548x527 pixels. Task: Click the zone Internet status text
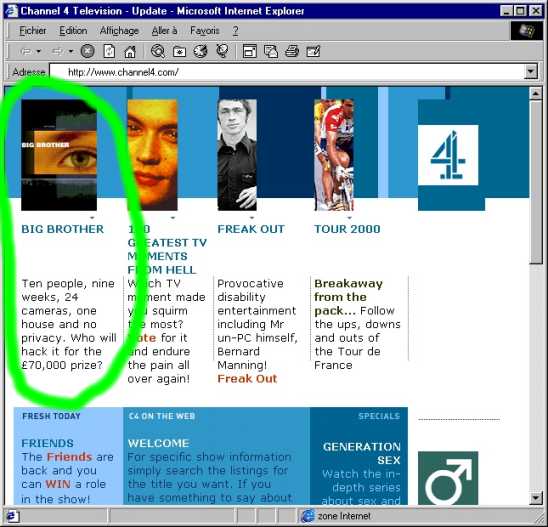(x=344, y=516)
